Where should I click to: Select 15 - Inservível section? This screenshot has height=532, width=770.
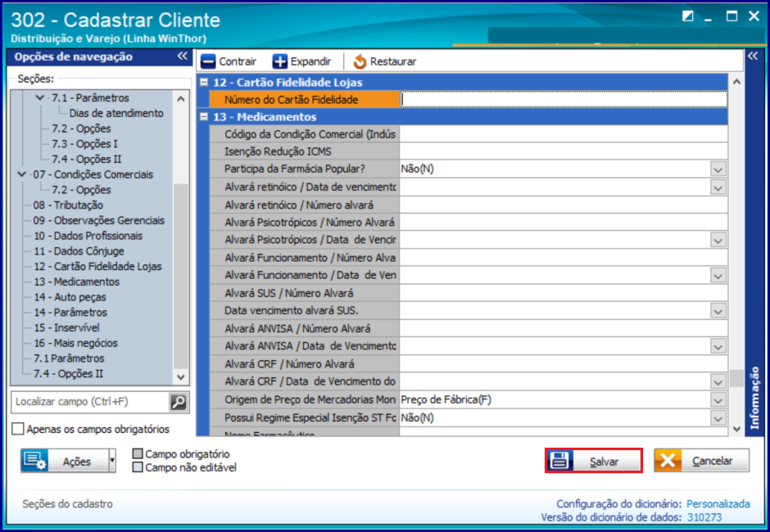(66, 327)
